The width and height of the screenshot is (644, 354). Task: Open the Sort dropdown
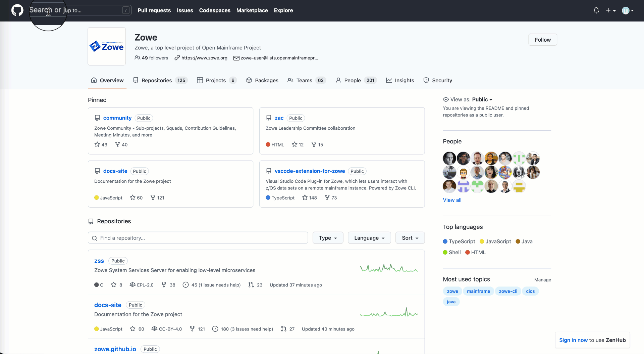pyautogui.click(x=410, y=237)
